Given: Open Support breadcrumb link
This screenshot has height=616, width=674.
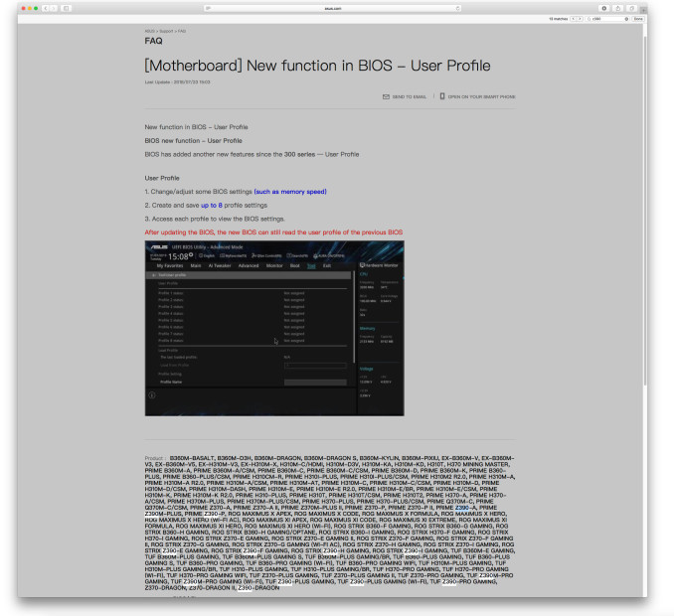Looking at the screenshot, I should click(x=166, y=31).
